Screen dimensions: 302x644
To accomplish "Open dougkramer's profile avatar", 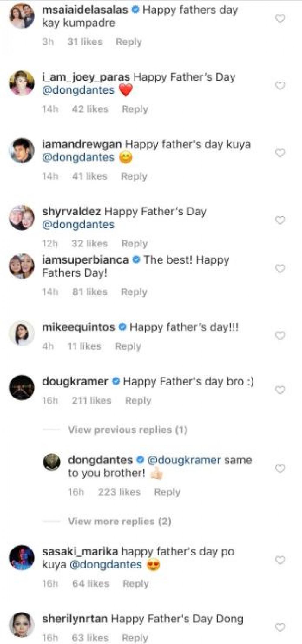I will pyautogui.click(x=22, y=388).
